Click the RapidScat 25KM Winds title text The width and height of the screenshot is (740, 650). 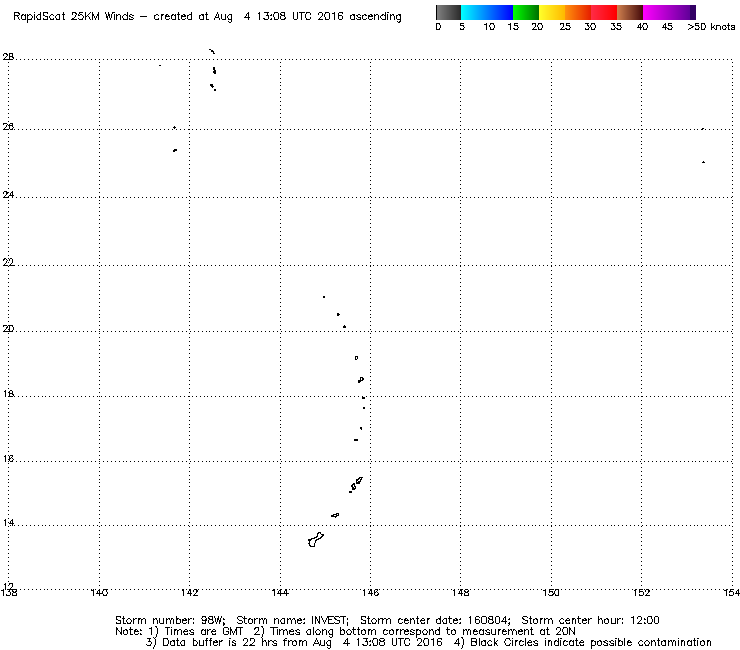click(x=74, y=17)
